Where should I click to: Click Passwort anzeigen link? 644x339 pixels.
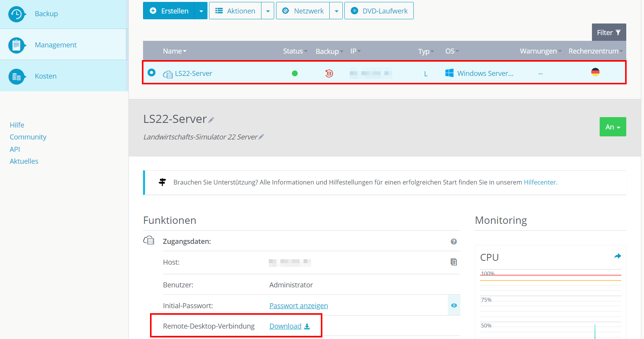[298, 305]
